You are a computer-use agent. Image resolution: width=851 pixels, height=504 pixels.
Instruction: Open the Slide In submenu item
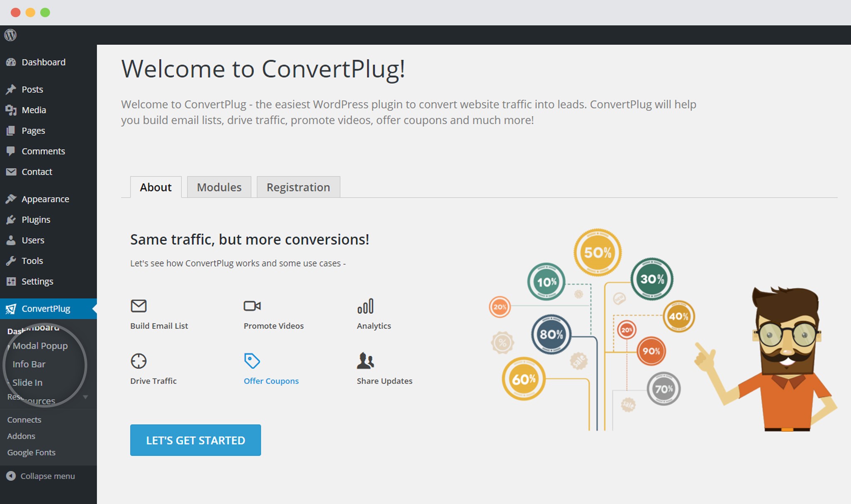27,383
